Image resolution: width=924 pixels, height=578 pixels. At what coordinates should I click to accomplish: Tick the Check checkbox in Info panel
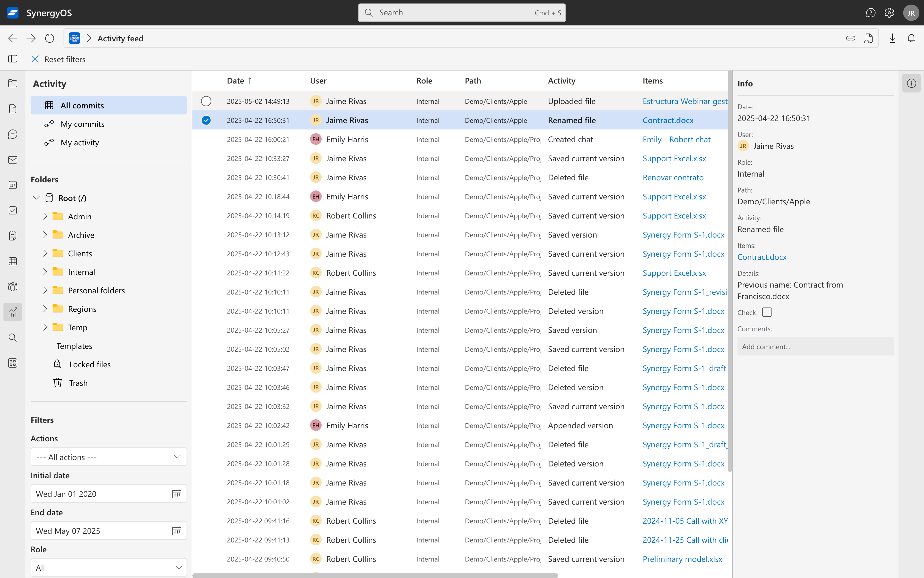click(767, 312)
